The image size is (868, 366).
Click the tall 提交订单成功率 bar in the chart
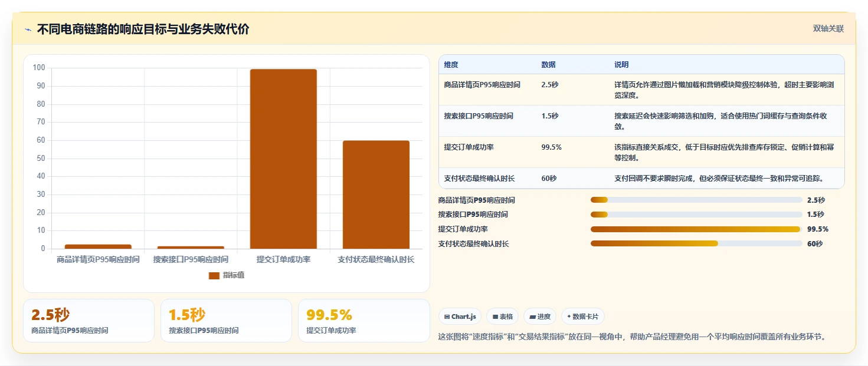283,159
